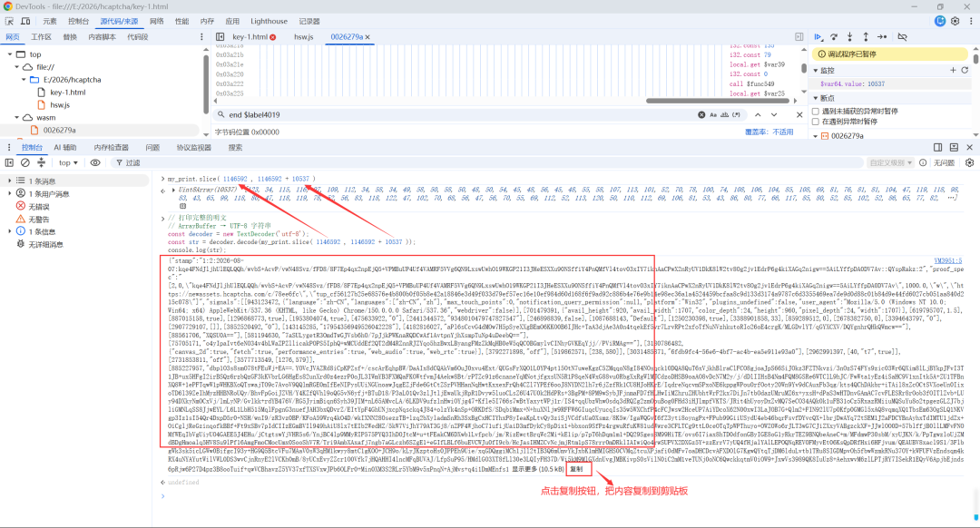This screenshot has height=528, width=980.
Task: Check pause on caught exceptions
Action: click(816, 122)
